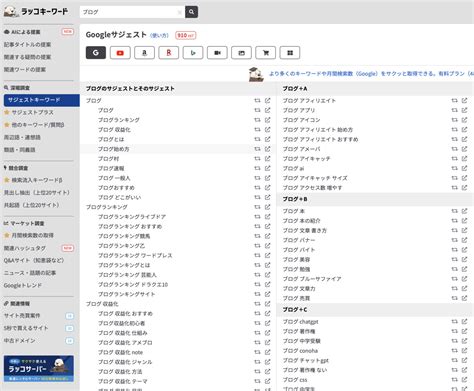This screenshot has width=474, height=391.
Task: Open 中古ドメイン in sidebar
Action: coord(19,341)
